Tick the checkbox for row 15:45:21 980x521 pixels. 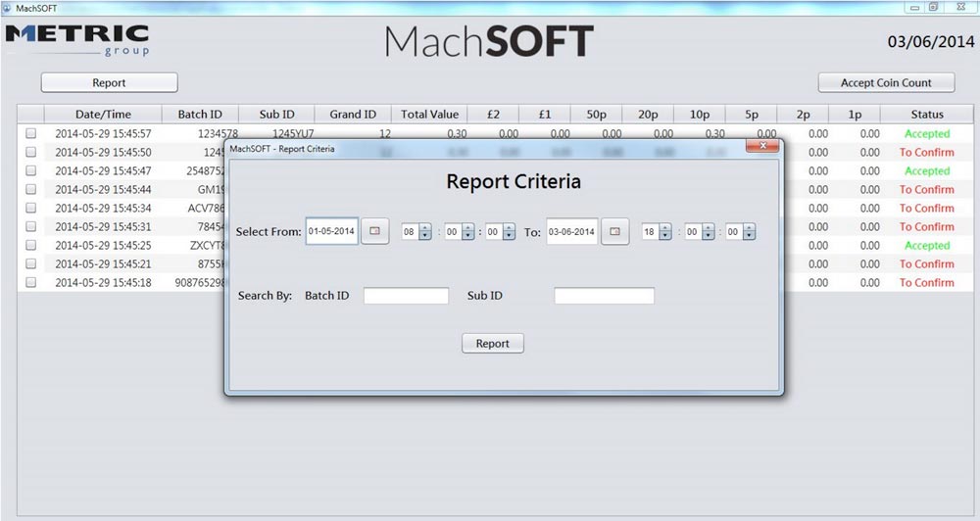[x=30, y=263]
